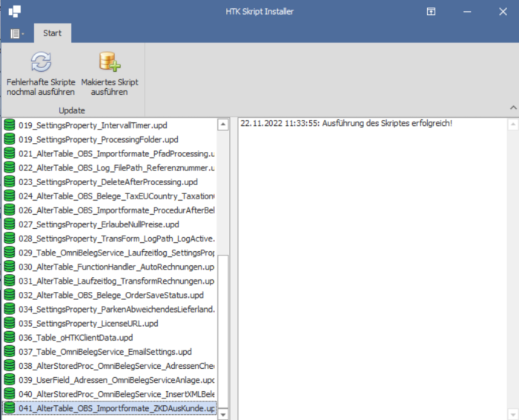Click the Makiertes Skript ausführen database icon
Image resolution: width=519 pixels, height=420 pixels.
(x=110, y=61)
